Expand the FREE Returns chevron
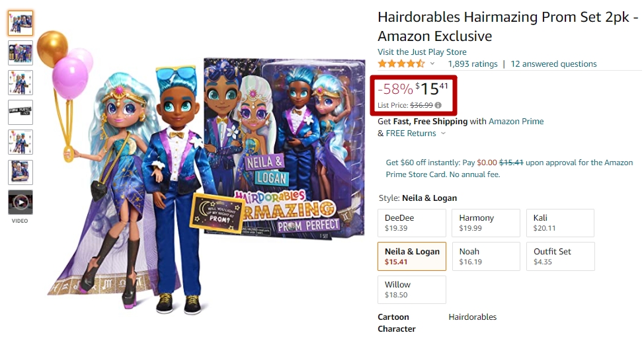This screenshot has height=339, width=644. click(x=443, y=133)
